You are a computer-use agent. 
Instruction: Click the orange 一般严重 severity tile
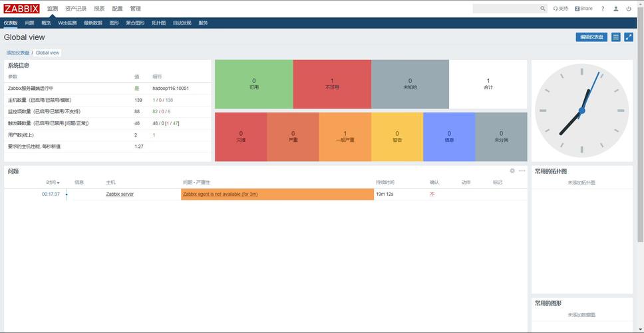point(345,137)
